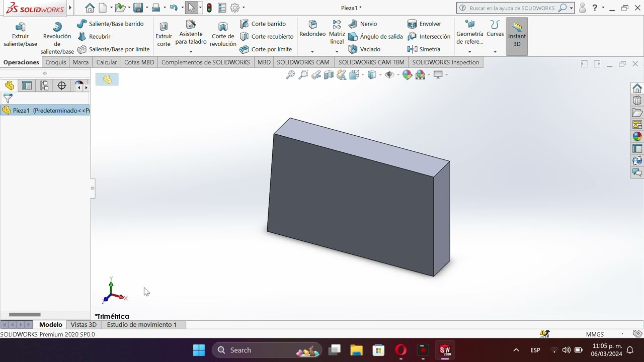Select the Extruir saliente/base tool
Screen dimensions: 644x362
[20, 35]
